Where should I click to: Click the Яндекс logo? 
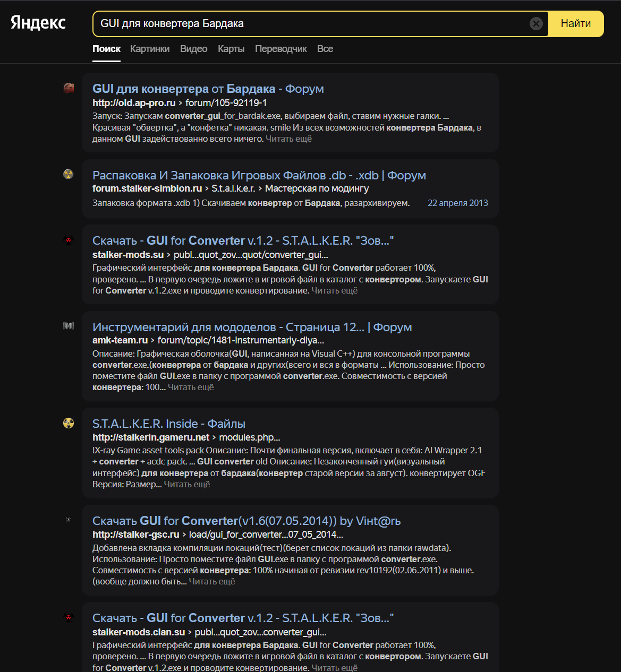click(38, 23)
